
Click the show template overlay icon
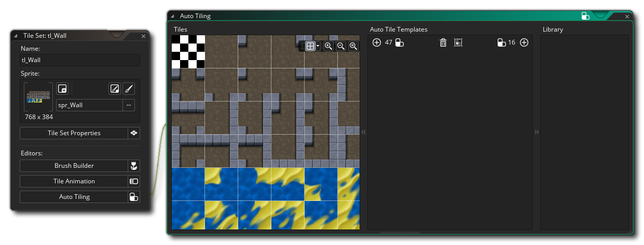(x=458, y=43)
